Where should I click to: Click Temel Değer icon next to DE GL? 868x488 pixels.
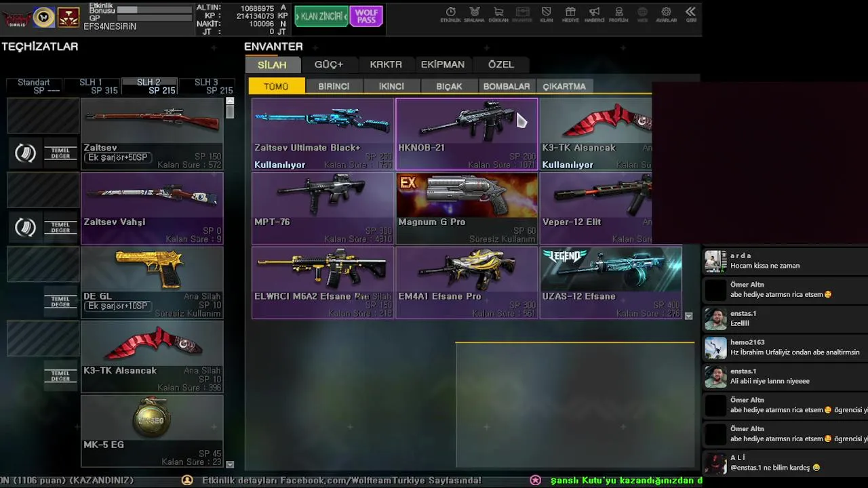(x=60, y=302)
